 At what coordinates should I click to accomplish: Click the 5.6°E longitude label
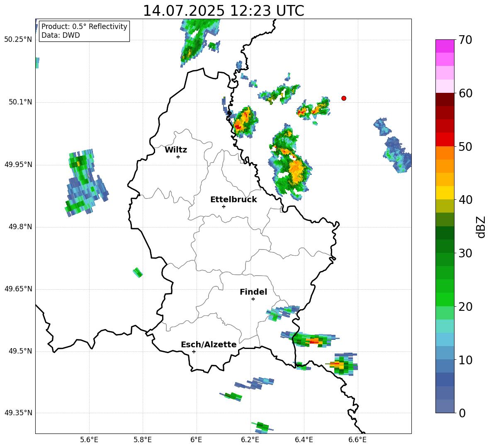[89, 440]
